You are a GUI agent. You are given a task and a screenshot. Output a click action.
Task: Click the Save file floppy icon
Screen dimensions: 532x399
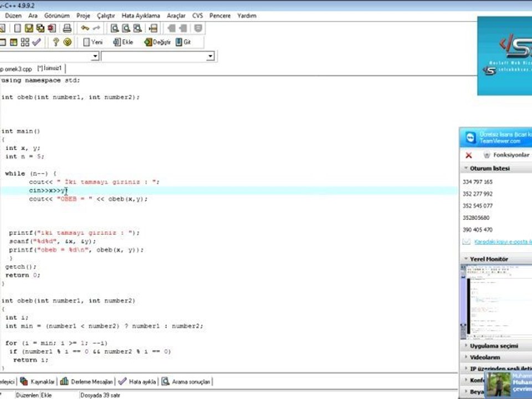[x=29, y=28]
